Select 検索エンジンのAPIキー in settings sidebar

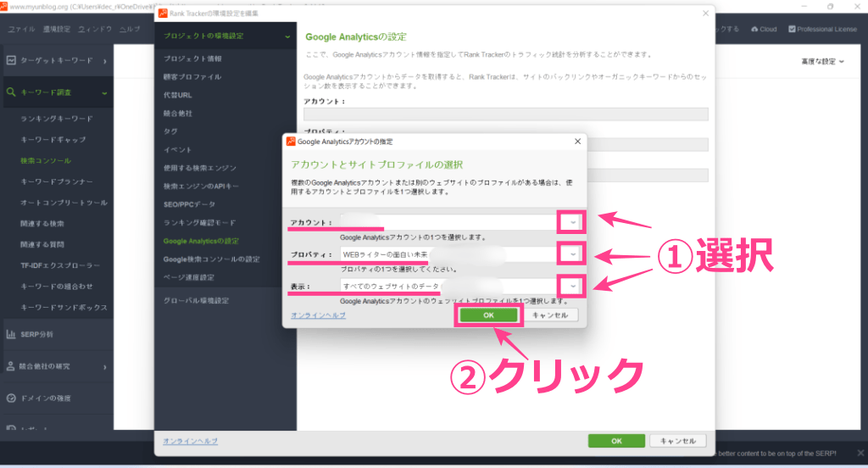201,186
